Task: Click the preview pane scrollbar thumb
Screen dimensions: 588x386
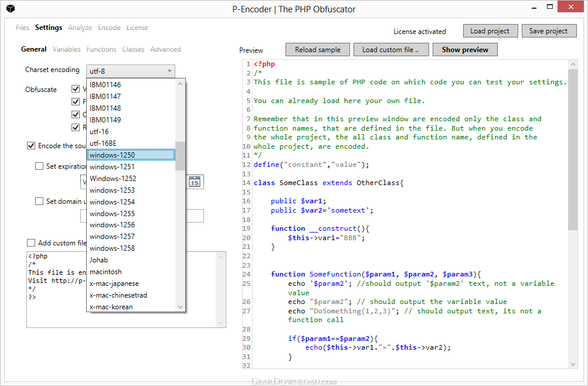Action: [573, 149]
